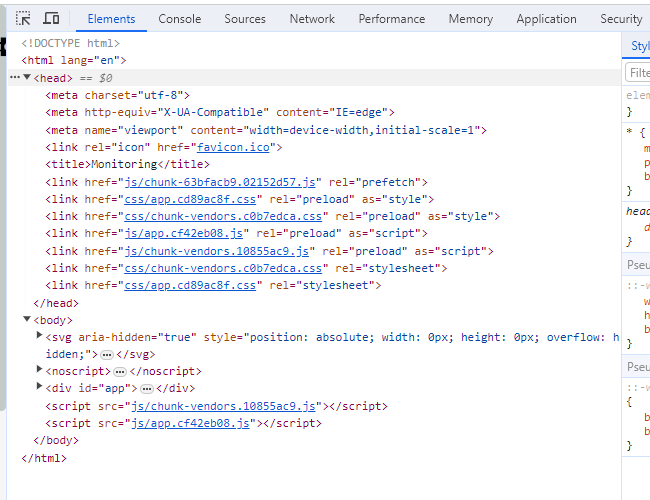Image resolution: width=650 pixels, height=500 pixels.
Task: Click the ellipsis badge inside the svg element
Action: pyautogui.click(x=107, y=354)
